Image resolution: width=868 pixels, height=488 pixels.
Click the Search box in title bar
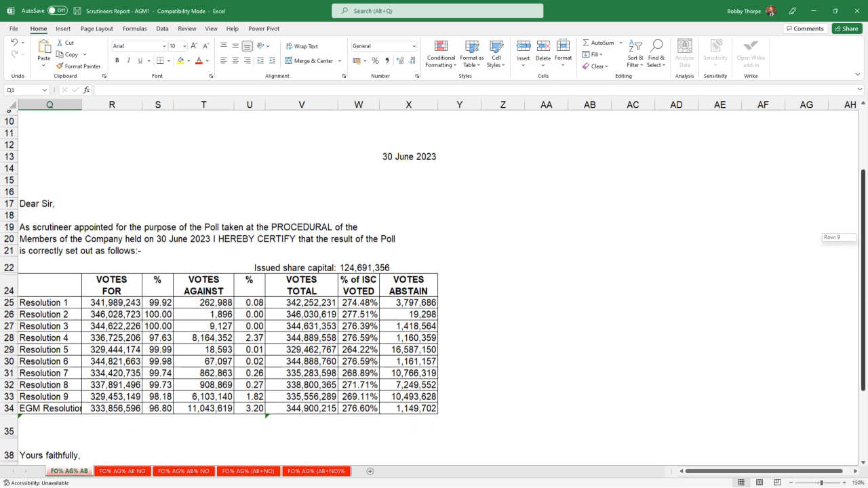point(437,11)
